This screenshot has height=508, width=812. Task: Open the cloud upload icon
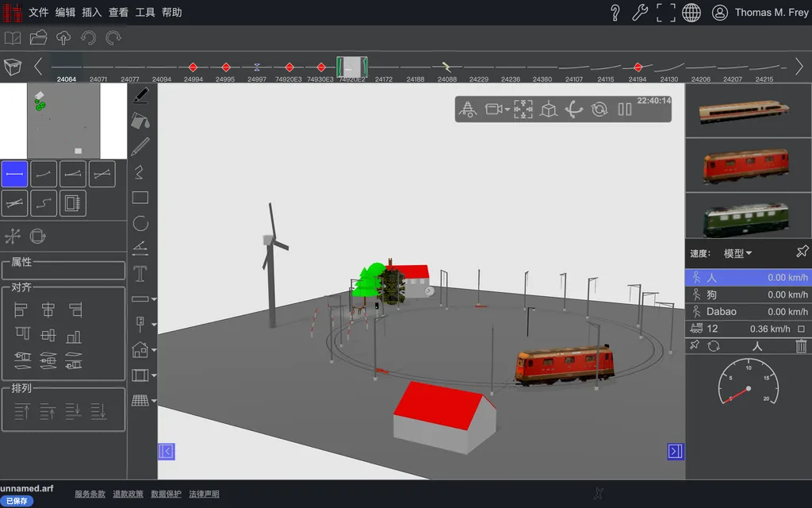63,38
